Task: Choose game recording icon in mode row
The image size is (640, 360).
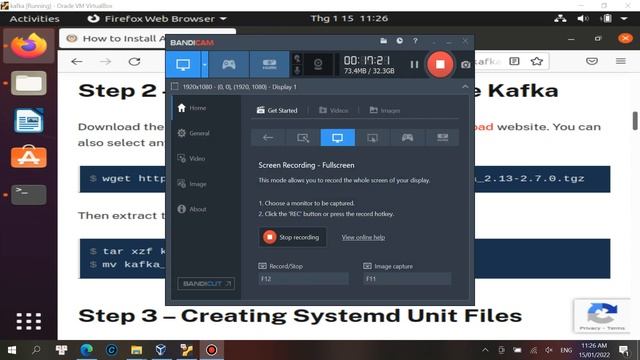Action: point(407,138)
